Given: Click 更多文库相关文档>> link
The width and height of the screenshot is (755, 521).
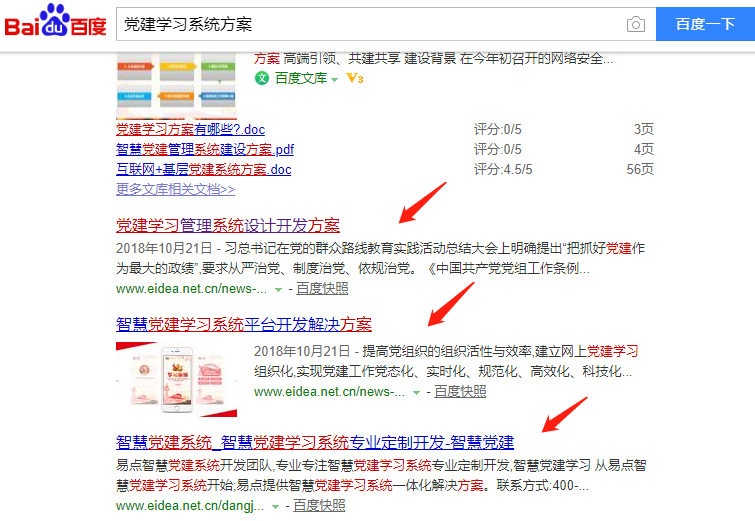Looking at the screenshot, I should click(175, 189).
